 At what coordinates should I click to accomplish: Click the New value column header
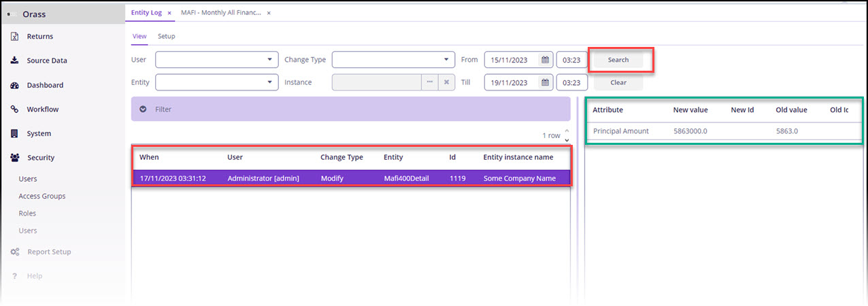[690, 109]
